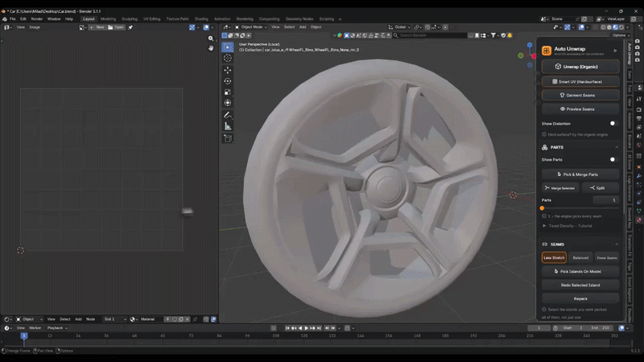The width and height of the screenshot is (644, 362).
Task: Choose the Rotate tool
Action: pos(228,81)
